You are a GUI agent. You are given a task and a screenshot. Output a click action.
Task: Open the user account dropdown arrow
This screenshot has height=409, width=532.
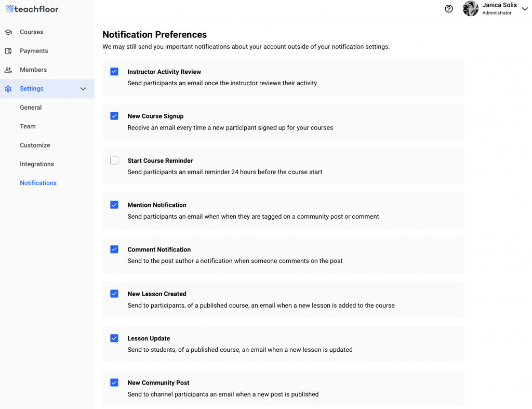(x=524, y=9)
